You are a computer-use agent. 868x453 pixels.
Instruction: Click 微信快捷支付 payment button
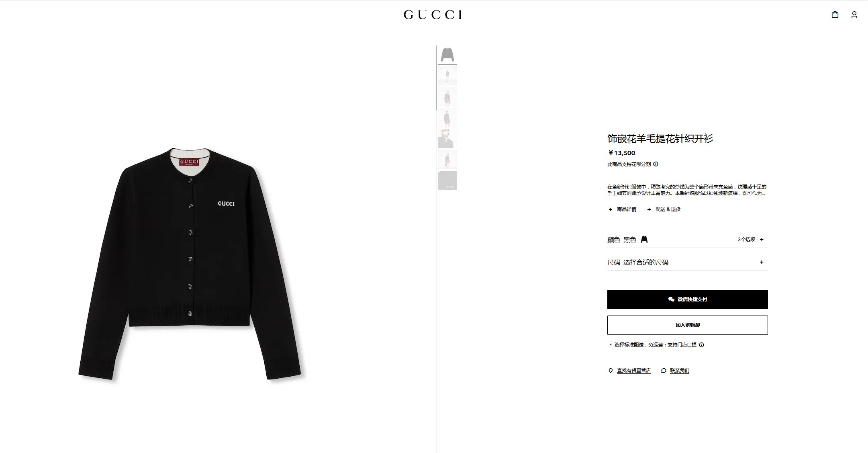click(x=687, y=299)
